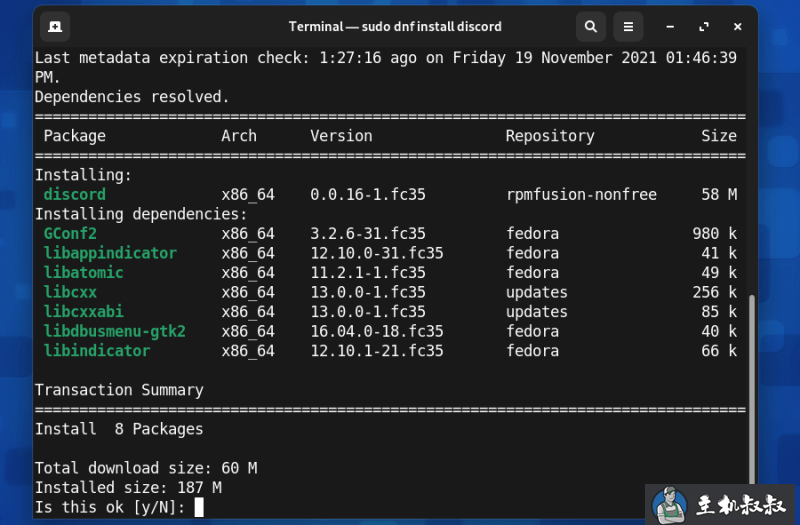Click the version '0.0.16-1.fc35'
This screenshot has width=800, height=525.
point(368,194)
